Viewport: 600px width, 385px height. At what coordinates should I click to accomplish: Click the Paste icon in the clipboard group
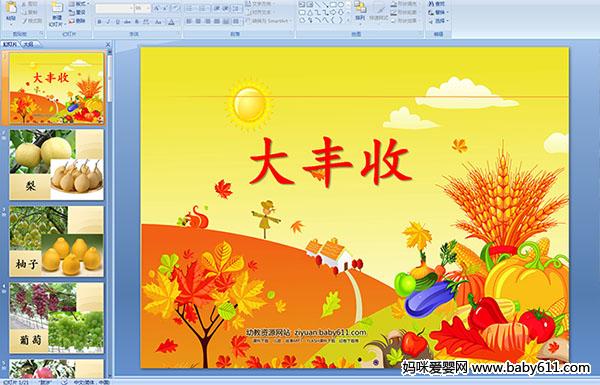[x=11, y=12]
